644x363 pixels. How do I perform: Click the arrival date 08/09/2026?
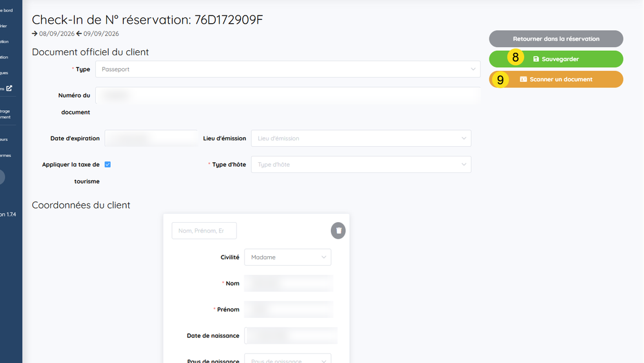click(x=57, y=33)
